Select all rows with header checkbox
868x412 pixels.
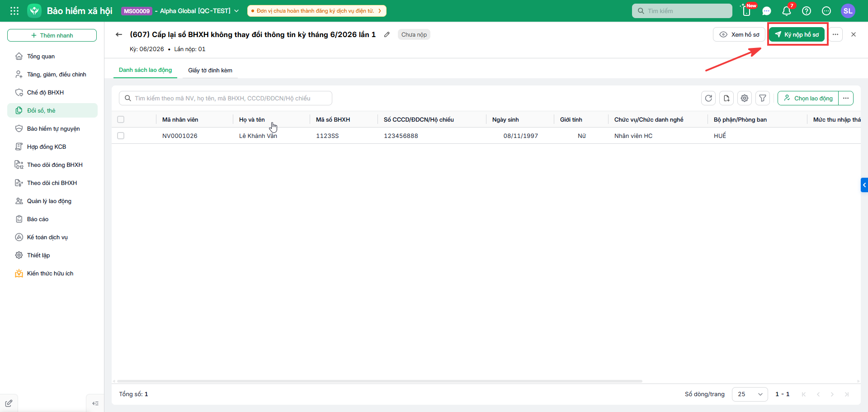[x=121, y=119]
